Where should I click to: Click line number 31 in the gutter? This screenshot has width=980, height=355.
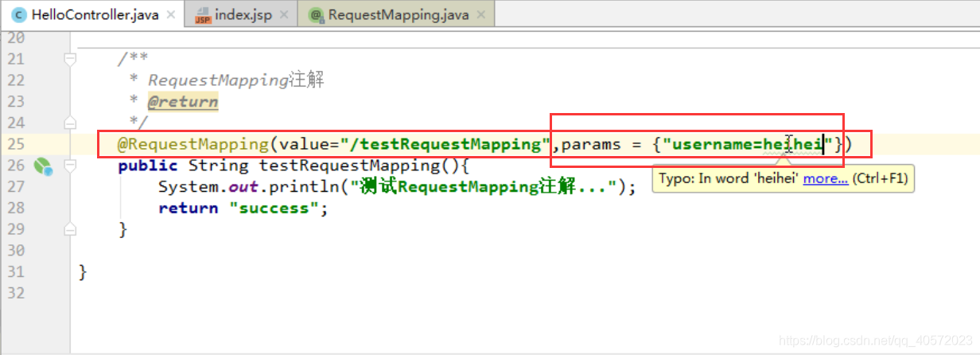16,272
